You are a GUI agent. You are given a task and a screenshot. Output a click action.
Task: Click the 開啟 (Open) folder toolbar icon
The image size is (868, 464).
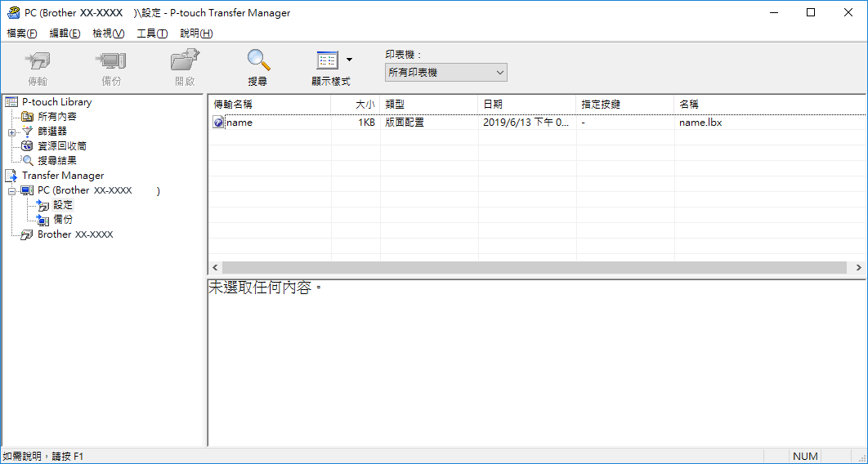(x=185, y=60)
